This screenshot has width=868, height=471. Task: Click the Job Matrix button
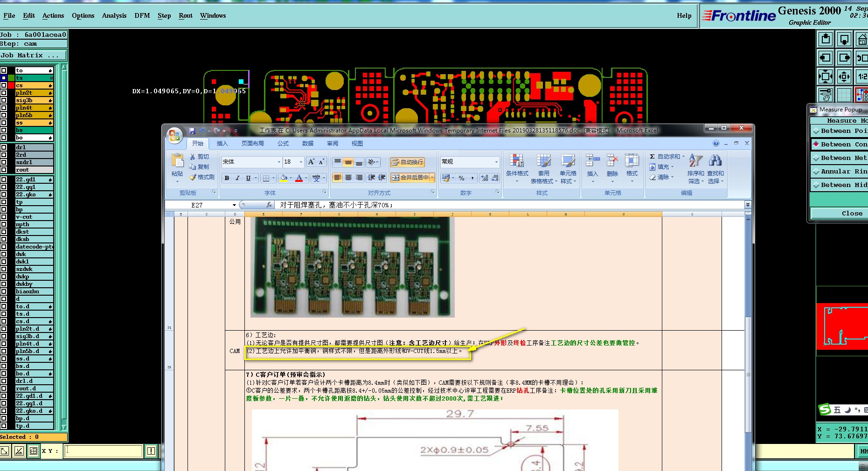tap(33, 55)
